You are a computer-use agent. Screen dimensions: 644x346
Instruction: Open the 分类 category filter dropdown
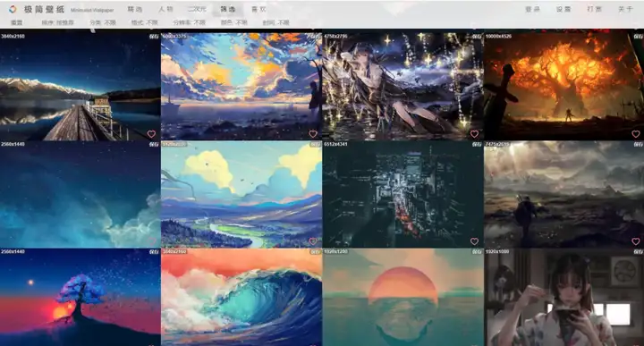[x=103, y=22]
